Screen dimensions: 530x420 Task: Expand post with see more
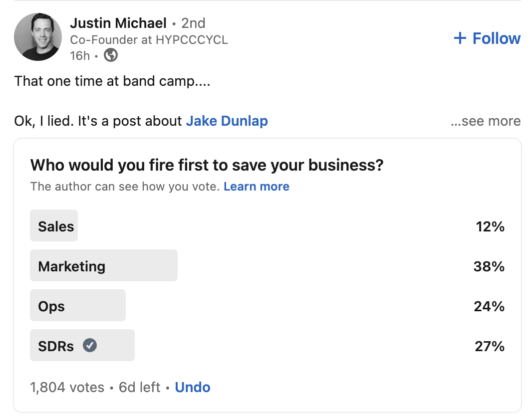coord(486,121)
